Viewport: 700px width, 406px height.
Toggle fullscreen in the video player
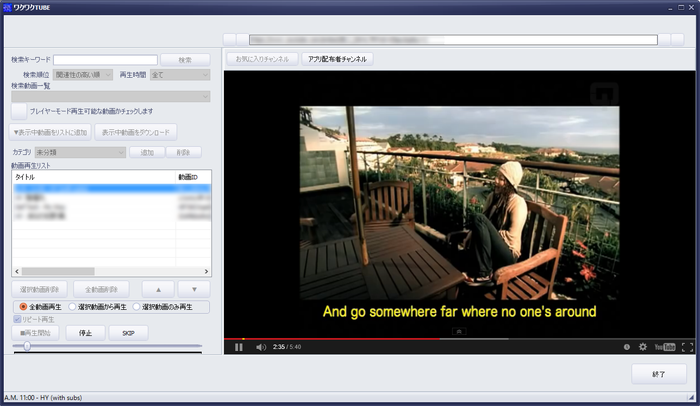point(687,347)
